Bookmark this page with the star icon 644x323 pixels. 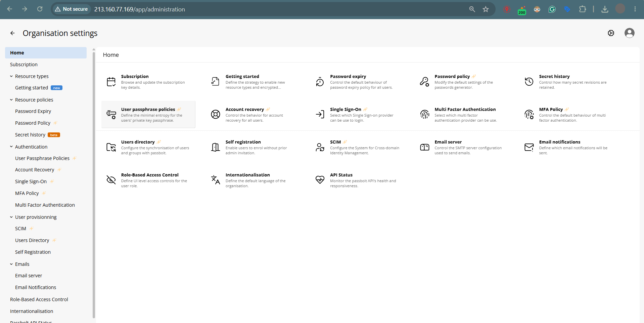486,9
